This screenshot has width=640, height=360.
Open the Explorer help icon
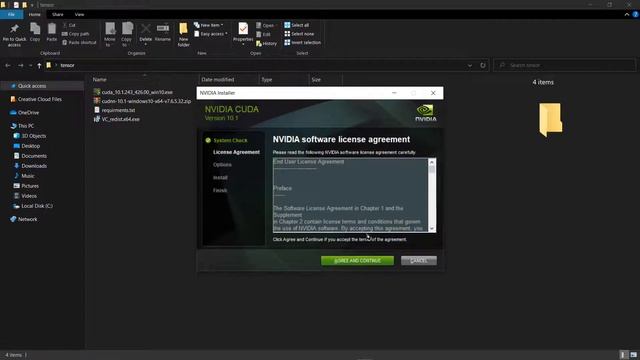point(635,14)
